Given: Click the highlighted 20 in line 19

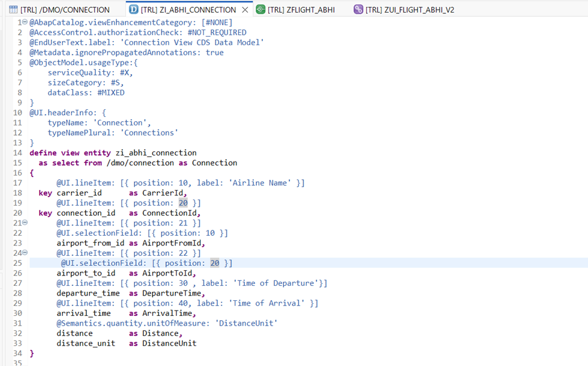Looking at the screenshot, I should click(183, 203).
